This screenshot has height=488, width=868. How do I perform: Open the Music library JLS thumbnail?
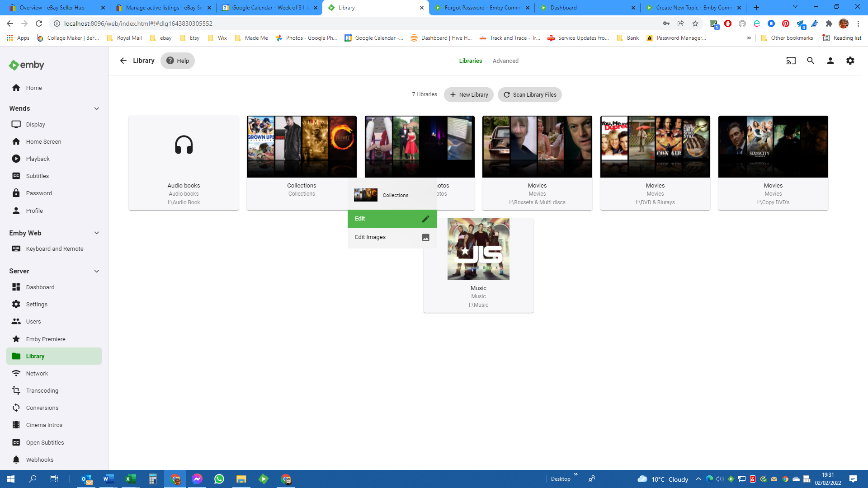click(x=478, y=249)
